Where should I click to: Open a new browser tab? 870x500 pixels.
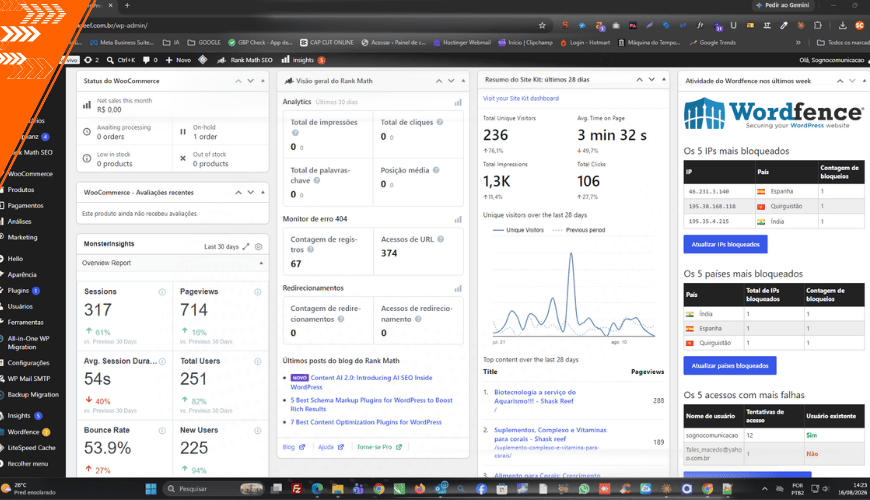(127, 6)
